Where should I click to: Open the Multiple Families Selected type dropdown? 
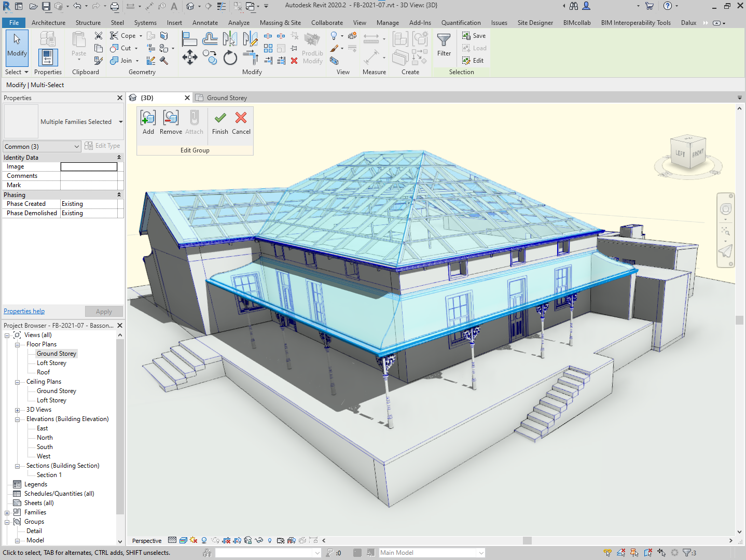tap(121, 122)
